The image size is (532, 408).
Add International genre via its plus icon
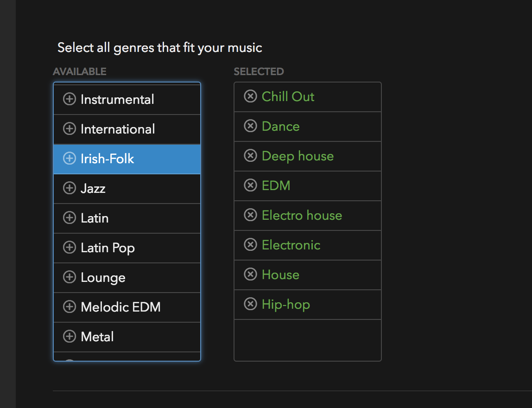pos(70,128)
